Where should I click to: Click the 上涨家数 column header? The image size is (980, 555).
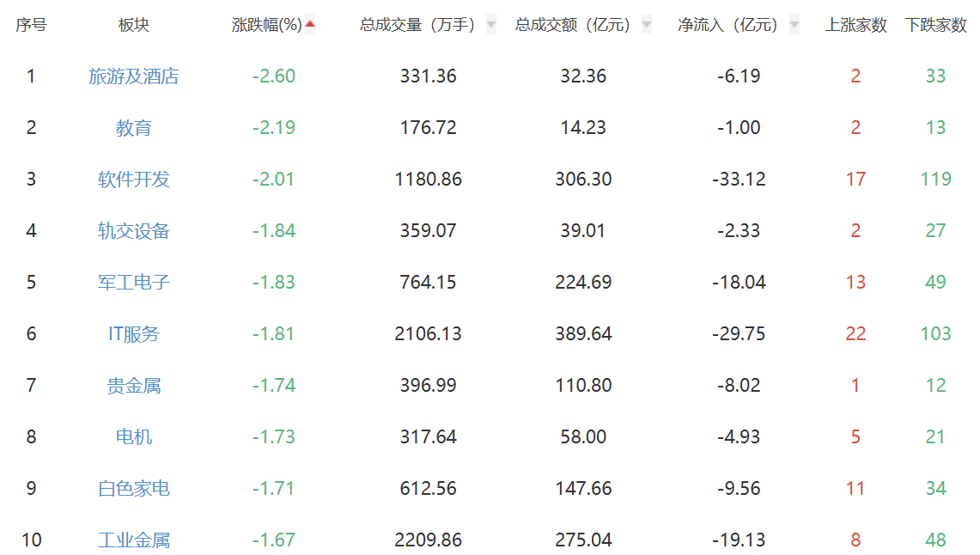(855, 26)
